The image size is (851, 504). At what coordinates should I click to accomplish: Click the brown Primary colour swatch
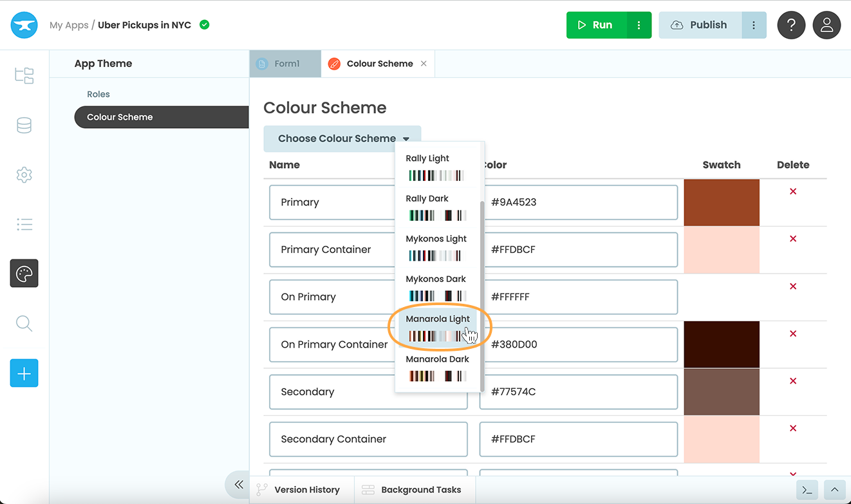tap(721, 202)
